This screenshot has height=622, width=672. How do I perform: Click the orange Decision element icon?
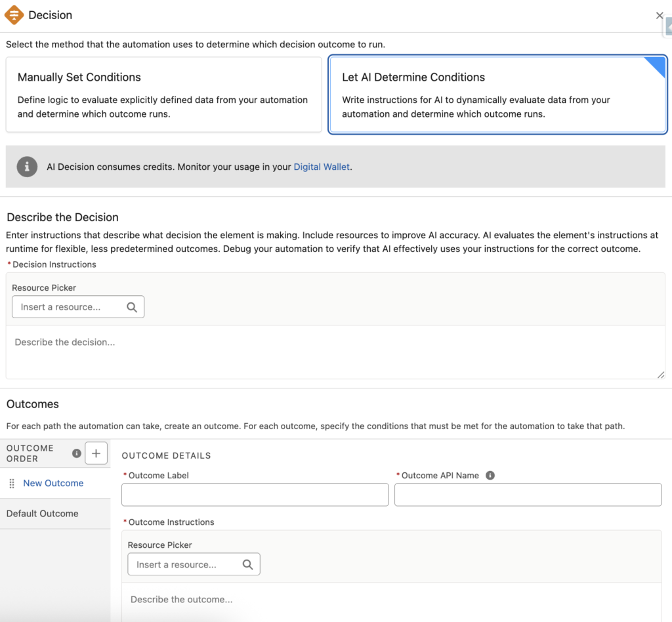tap(14, 15)
